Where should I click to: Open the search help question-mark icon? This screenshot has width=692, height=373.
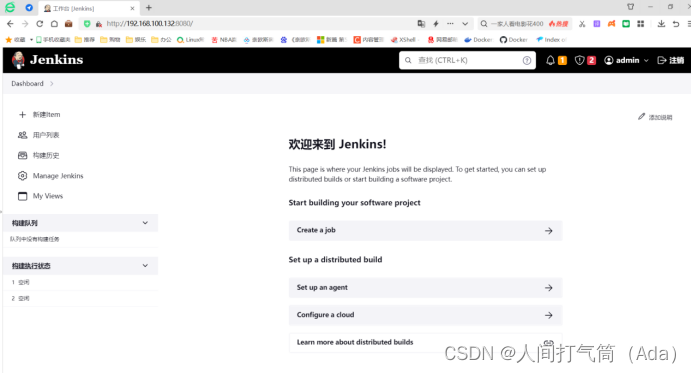527,60
